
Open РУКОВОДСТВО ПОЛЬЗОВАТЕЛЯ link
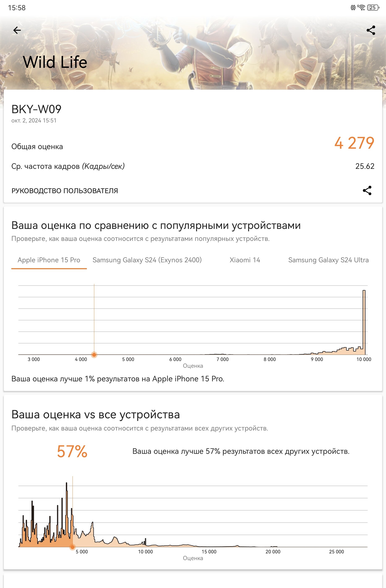pos(65,191)
